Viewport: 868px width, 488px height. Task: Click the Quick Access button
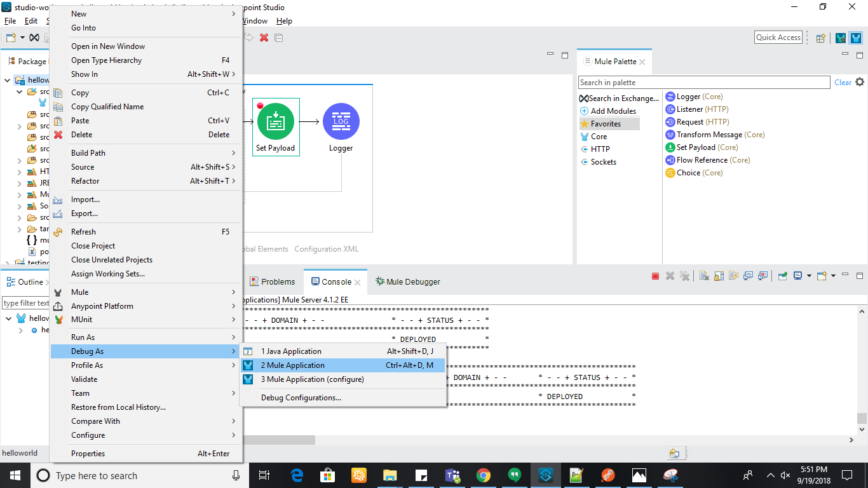click(778, 37)
